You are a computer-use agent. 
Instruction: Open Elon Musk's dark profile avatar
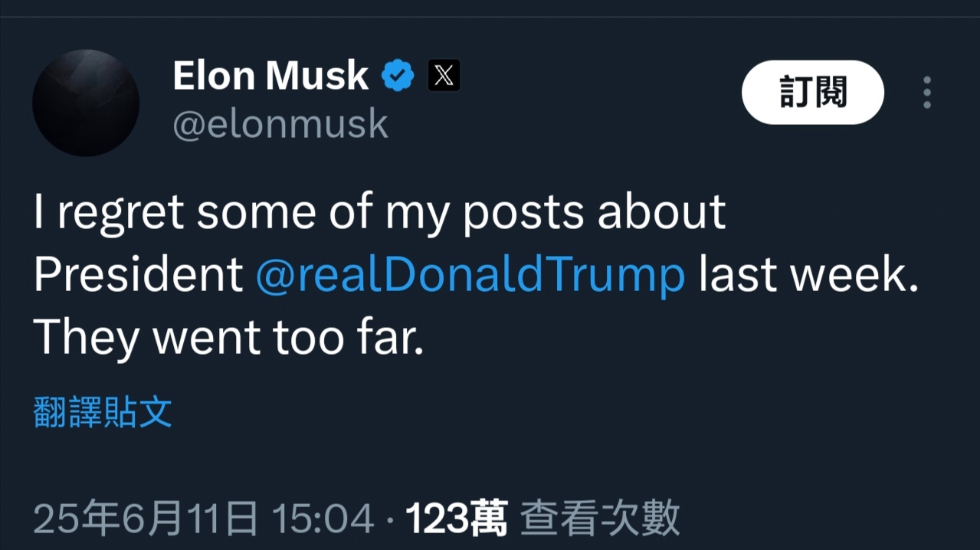[86, 103]
